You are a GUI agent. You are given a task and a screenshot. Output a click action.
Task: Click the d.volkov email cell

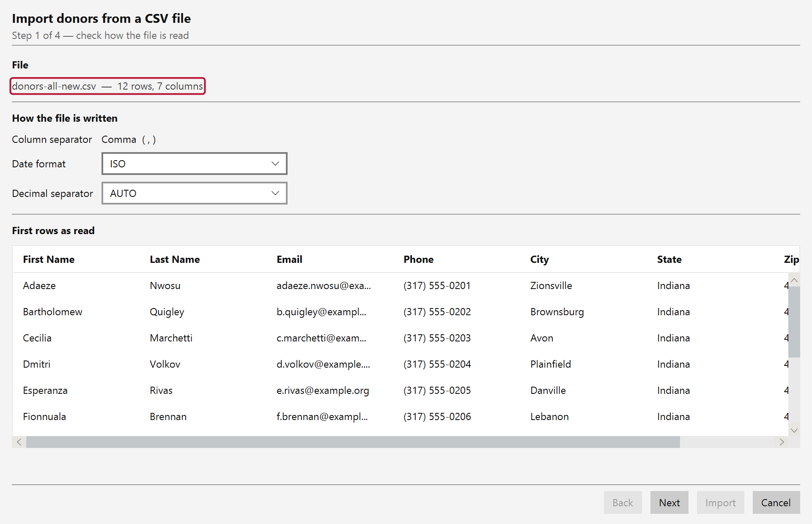coord(323,364)
